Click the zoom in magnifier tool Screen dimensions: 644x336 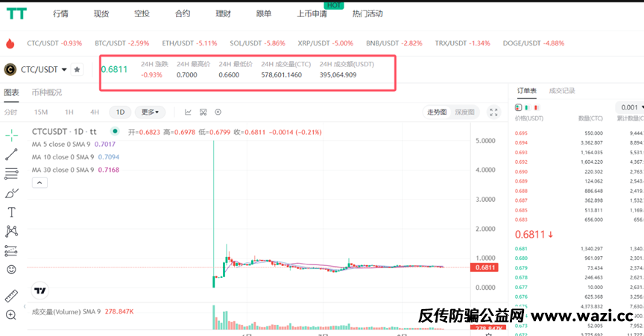(x=11, y=315)
